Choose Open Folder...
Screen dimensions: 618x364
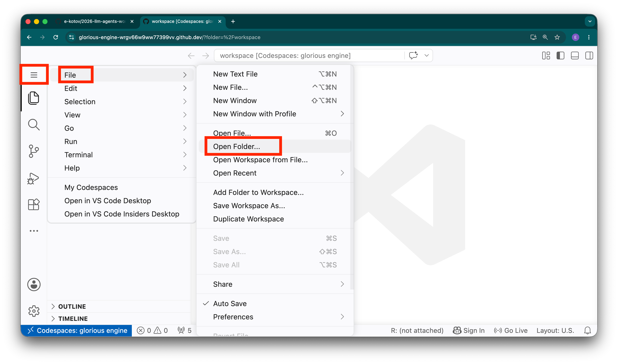click(x=275, y=146)
